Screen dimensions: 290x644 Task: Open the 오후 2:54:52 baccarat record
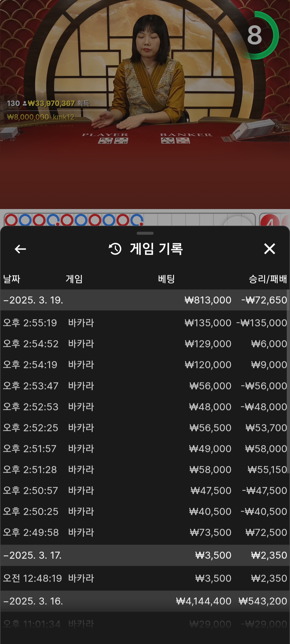145,344
